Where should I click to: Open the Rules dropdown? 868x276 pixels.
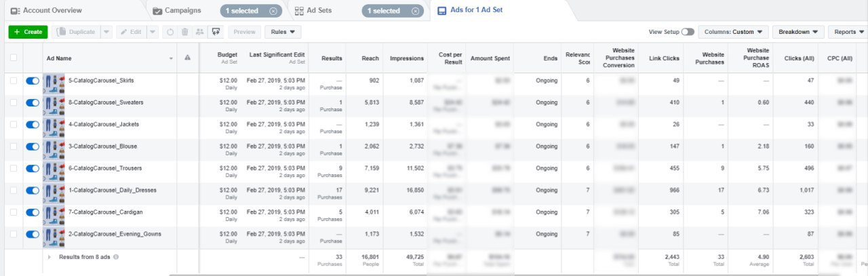[283, 32]
